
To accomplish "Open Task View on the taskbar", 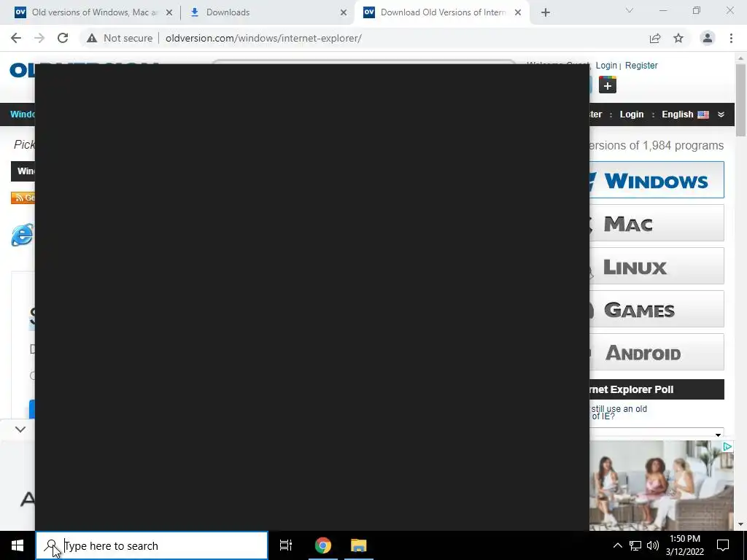I will click(286, 545).
